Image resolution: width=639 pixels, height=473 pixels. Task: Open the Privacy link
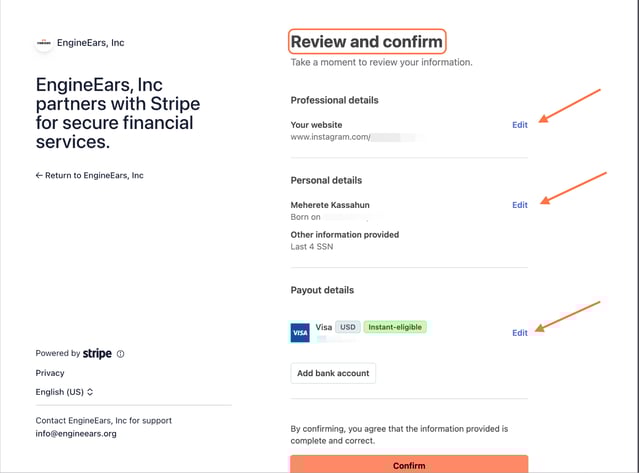pos(50,373)
